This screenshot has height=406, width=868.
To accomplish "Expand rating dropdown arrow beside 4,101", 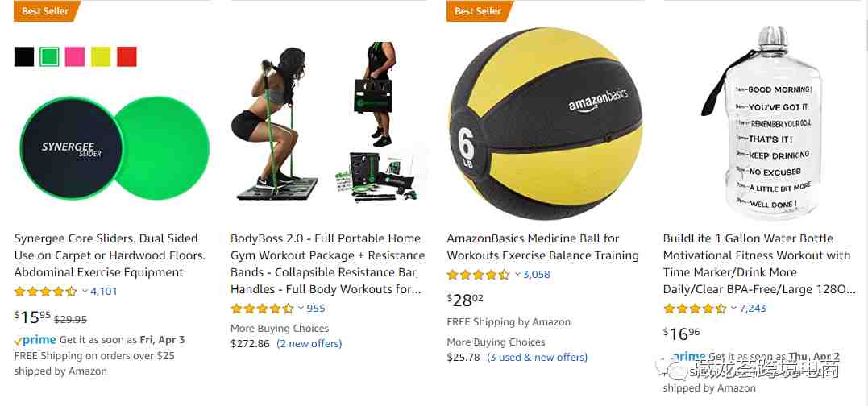I will [x=85, y=291].
